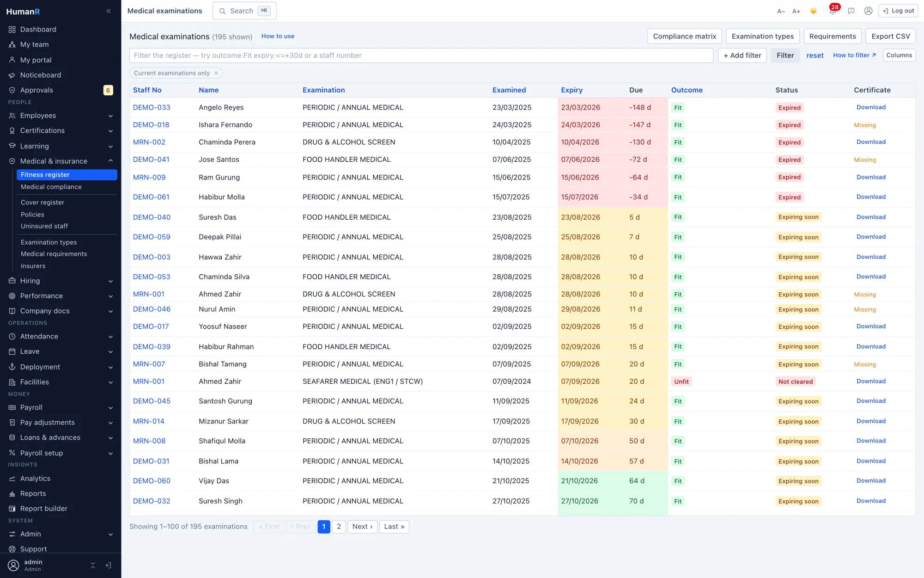Expand the Certifications section chevron
924x578 pixels.
pyautogui.click(x=111, y=131)
